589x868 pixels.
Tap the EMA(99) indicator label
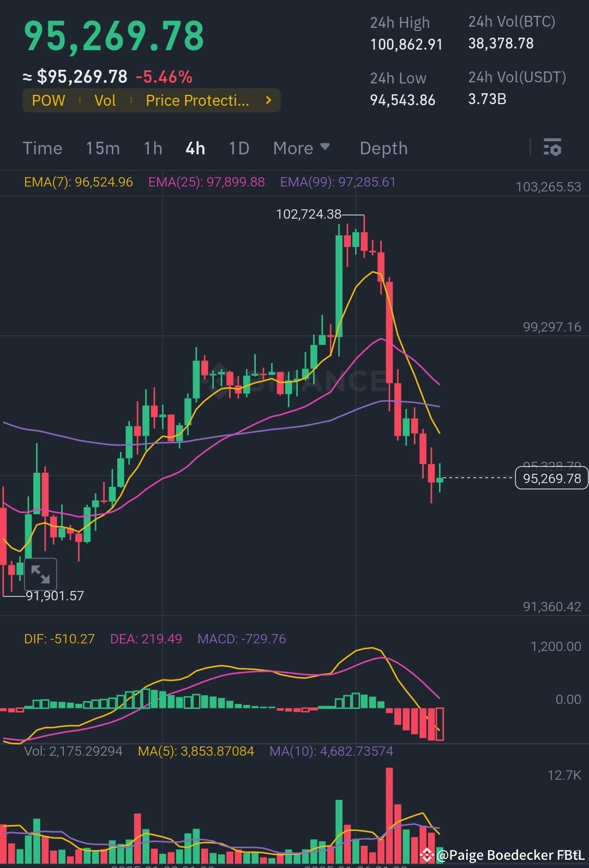pyautogui.click(x=338, y=182)
